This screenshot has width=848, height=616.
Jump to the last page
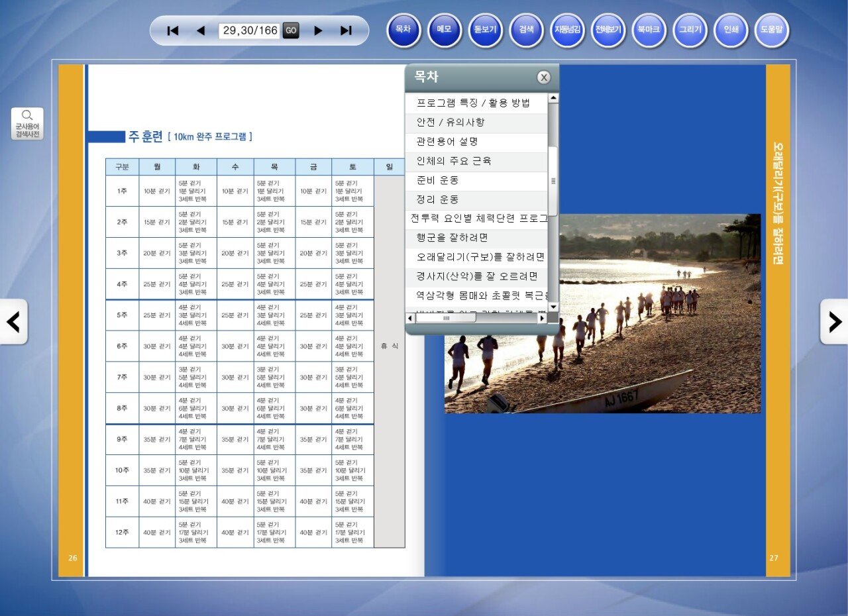pyautogui.click(x=346, y=30)
